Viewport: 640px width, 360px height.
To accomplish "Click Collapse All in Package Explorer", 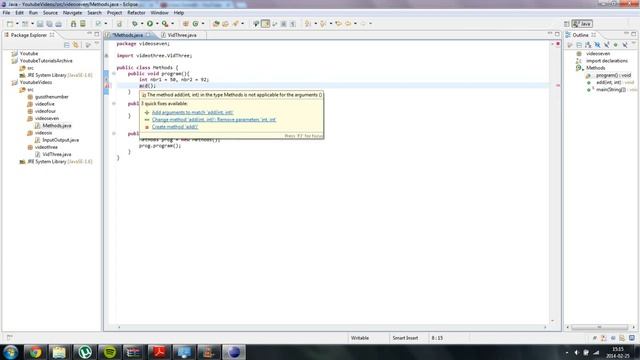I will pos(67,44).
